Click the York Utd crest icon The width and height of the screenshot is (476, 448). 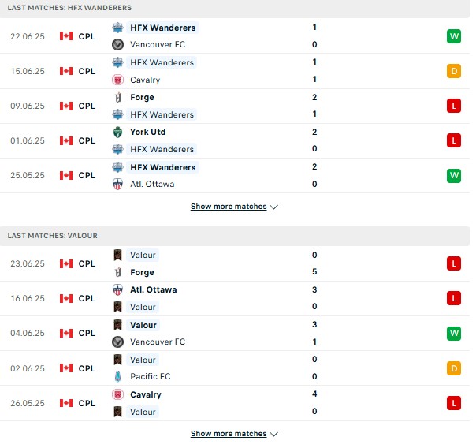point(117,133)
